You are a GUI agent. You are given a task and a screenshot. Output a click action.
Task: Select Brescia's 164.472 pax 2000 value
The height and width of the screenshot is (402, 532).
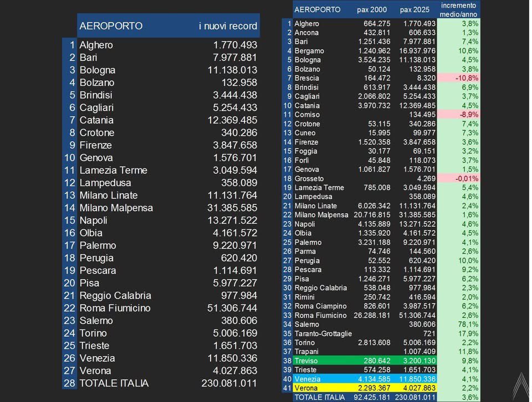coord(377,78)
